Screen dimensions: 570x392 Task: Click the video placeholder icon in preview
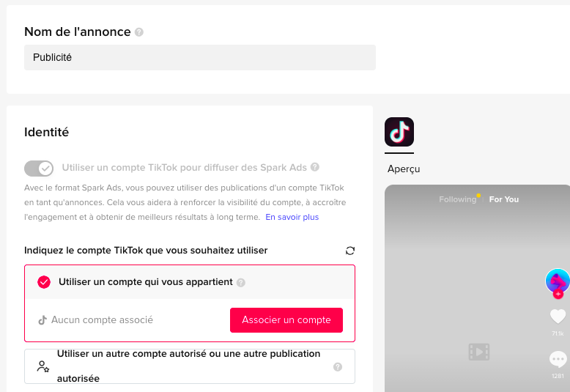pos(479,352)
